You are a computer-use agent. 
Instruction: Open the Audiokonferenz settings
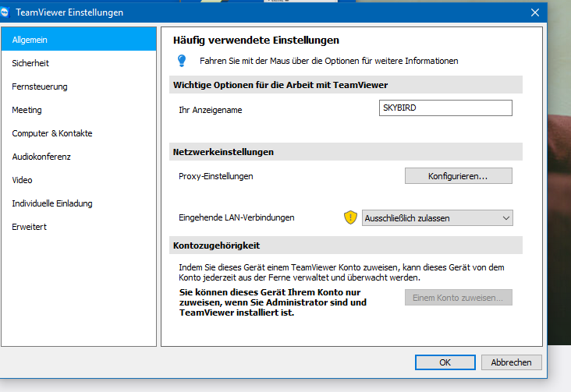pos(79,157)
